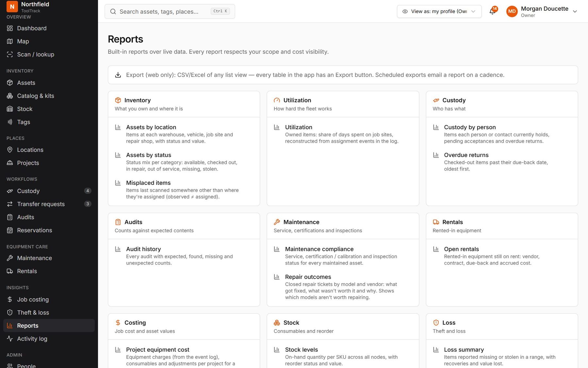Click the Tags sidebar icon
Viewport: 588px width, 368px height.
coord(10,122)
